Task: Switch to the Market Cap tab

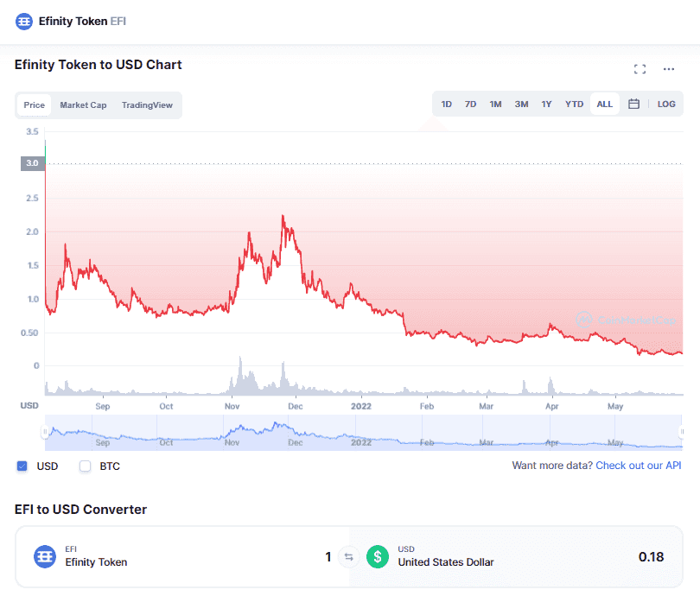Action: click(83, 105)
